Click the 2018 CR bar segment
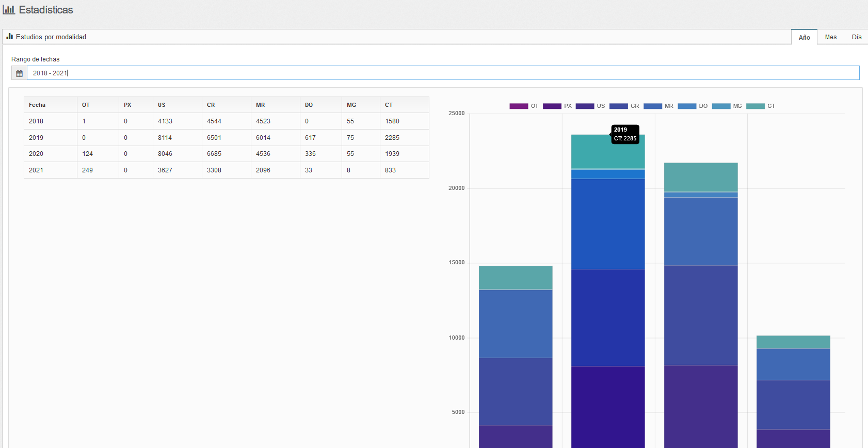 pyautogui.click(x=516, y=392)
